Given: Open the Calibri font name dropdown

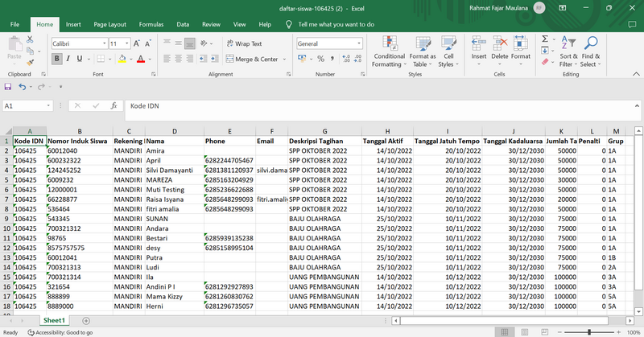Looking at the screenshot, I should coord(105,43).
